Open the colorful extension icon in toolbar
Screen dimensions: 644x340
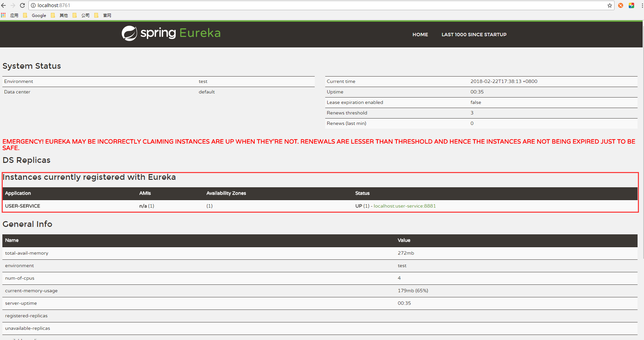click(631, 5)
